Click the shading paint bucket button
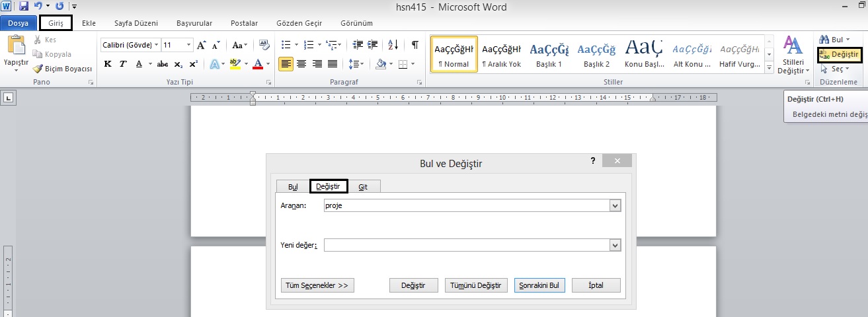The width and height of the screenshot is (868, 317). point(380,64)
